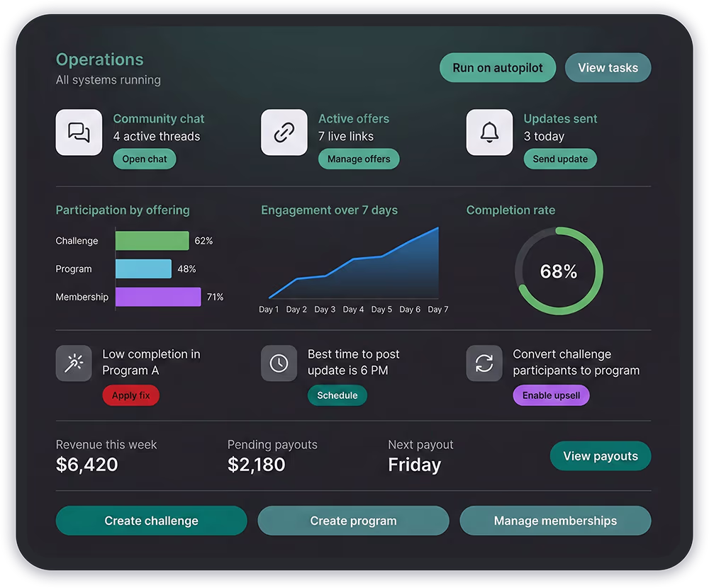Click the Active offers chain link icon
This screenshot has height=588, width=709.
284,132
